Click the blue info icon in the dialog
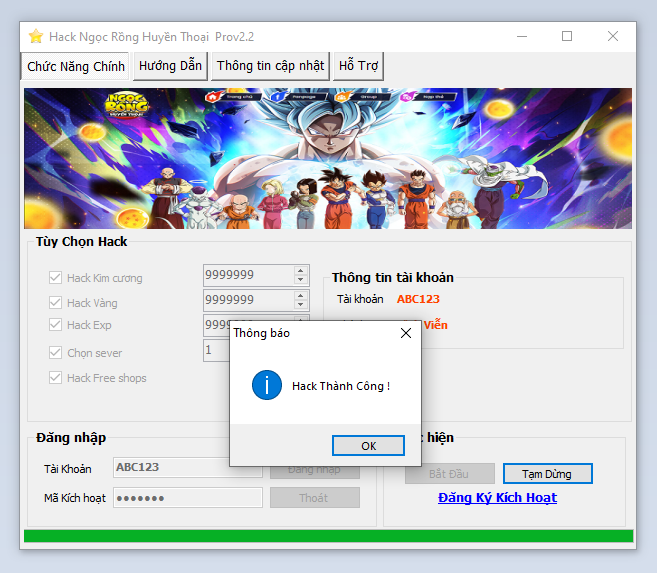The width and height of the screenshot is (657, 574). 267,385
